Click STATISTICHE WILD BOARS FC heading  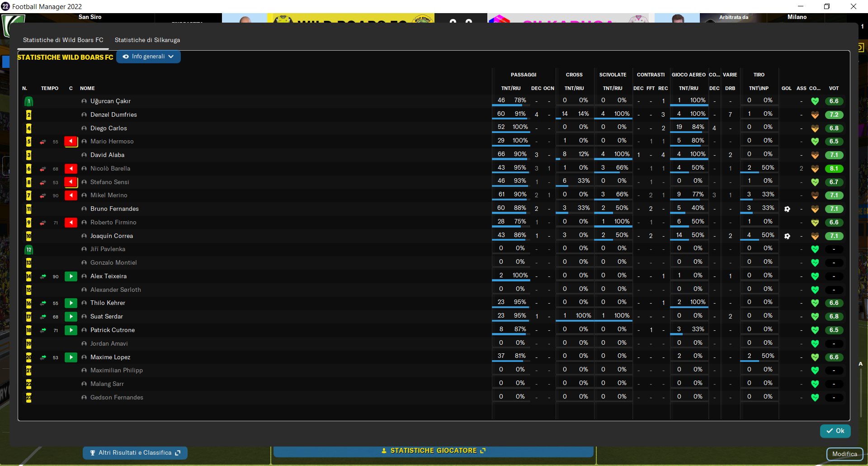tap(65, 57)
